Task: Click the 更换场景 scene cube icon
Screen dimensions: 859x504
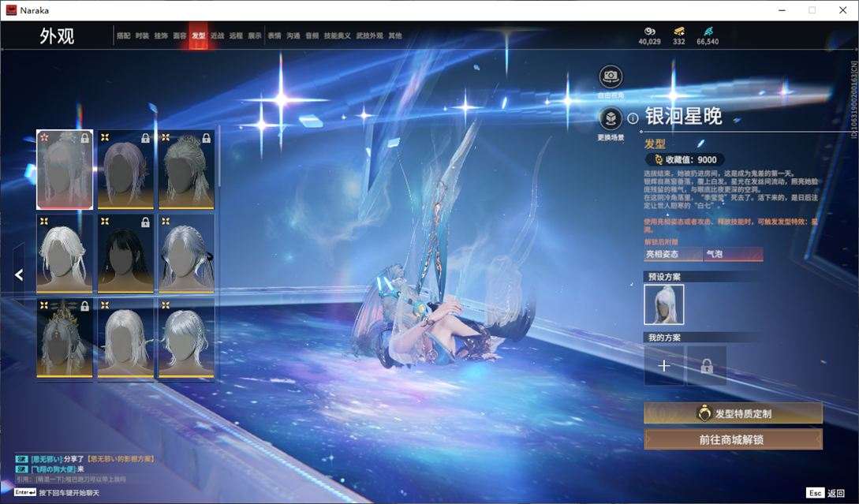Action: pos(611,118)
